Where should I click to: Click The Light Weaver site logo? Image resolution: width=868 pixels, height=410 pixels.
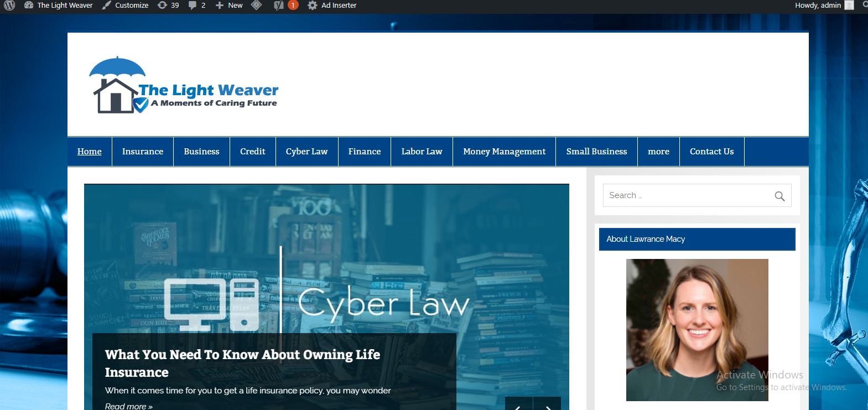(x=184, y=85)
